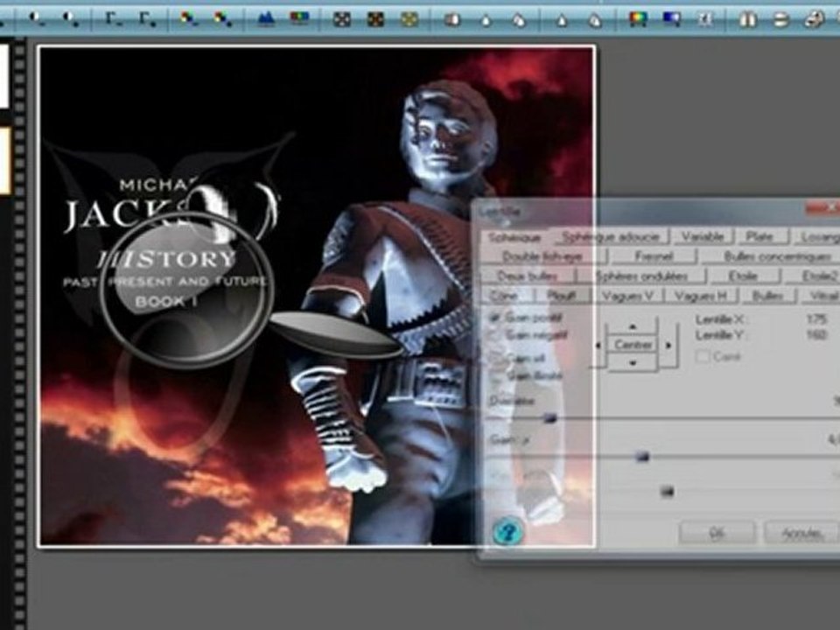The height and width of the screenshot is (630, 840).
Task: Click the gamma plus icon
Action: [147, 20]
